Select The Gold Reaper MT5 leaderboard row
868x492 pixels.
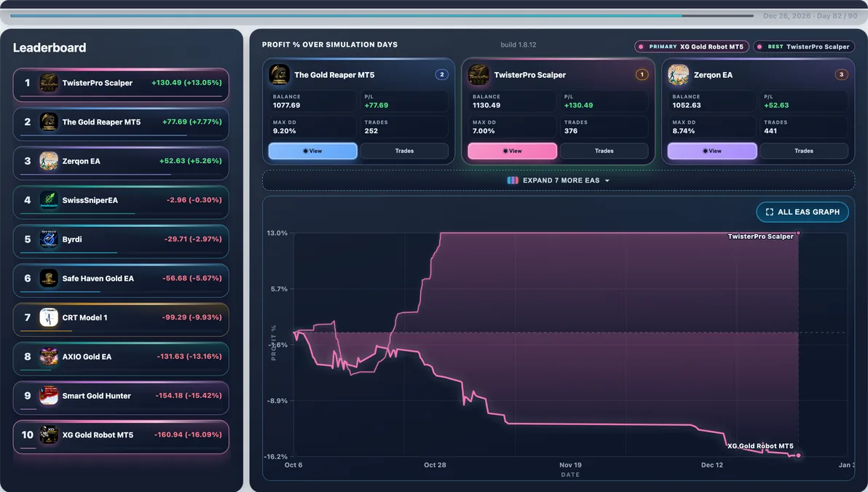point(121,124)
